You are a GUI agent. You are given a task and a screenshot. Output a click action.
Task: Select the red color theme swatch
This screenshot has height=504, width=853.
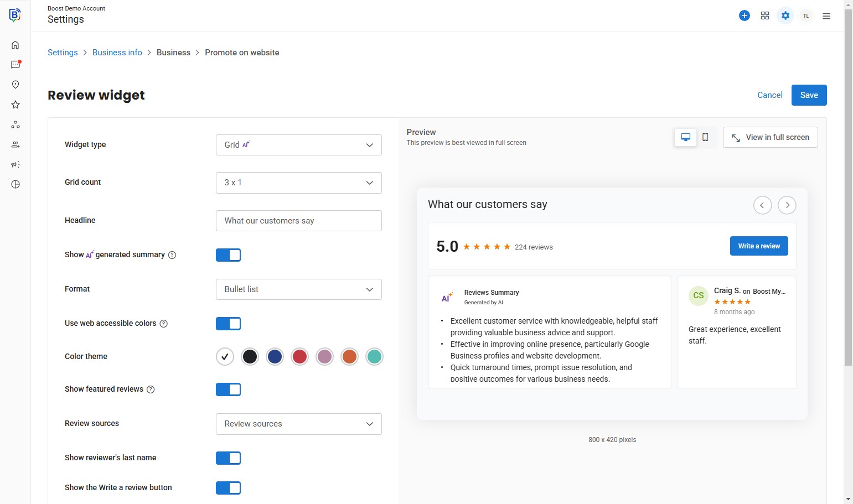[x=299, y=357]
